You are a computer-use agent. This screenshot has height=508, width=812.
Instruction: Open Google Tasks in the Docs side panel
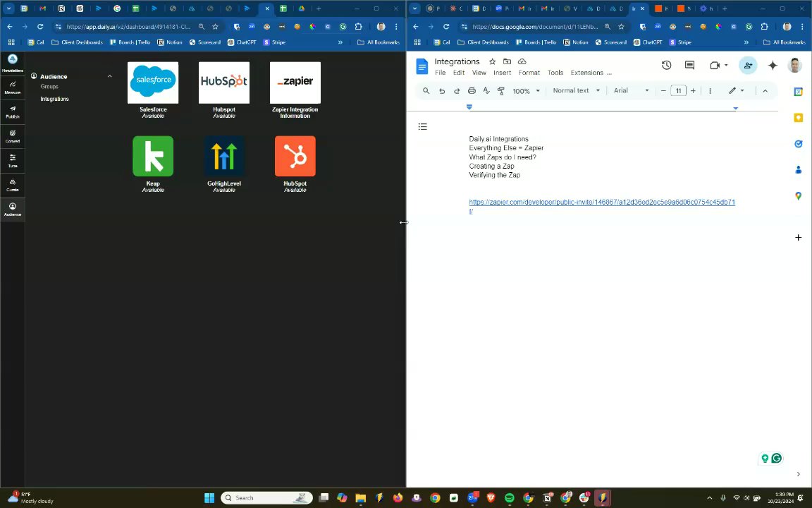(x=798, y=144)
